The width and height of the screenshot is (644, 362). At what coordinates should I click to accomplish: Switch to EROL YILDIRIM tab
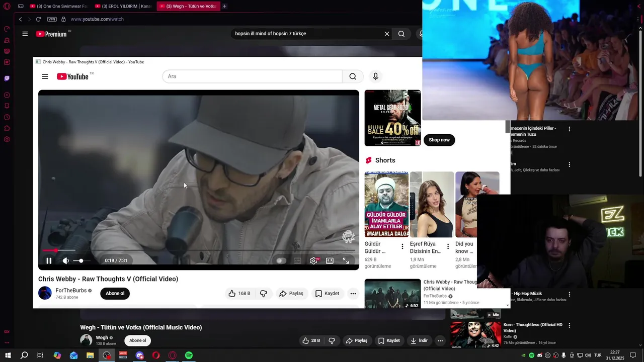tap(123, 6)
